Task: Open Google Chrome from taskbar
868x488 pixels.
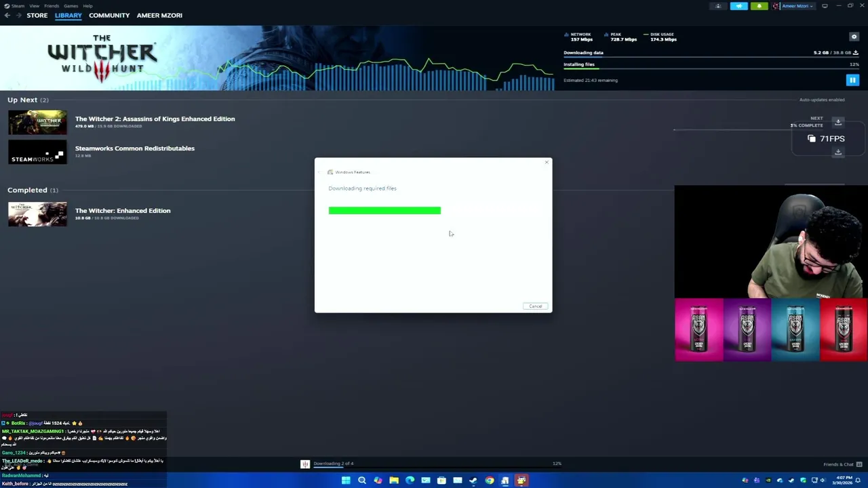Action: (489, 481)
